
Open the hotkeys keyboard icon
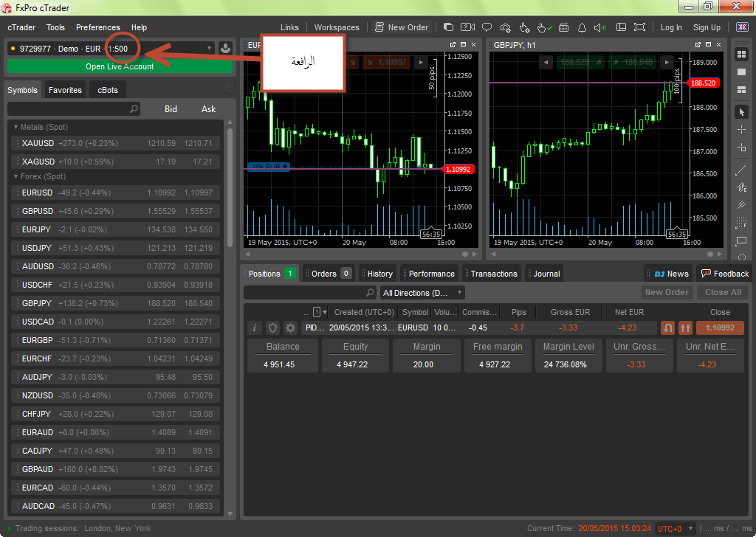[x=563, y=27]
